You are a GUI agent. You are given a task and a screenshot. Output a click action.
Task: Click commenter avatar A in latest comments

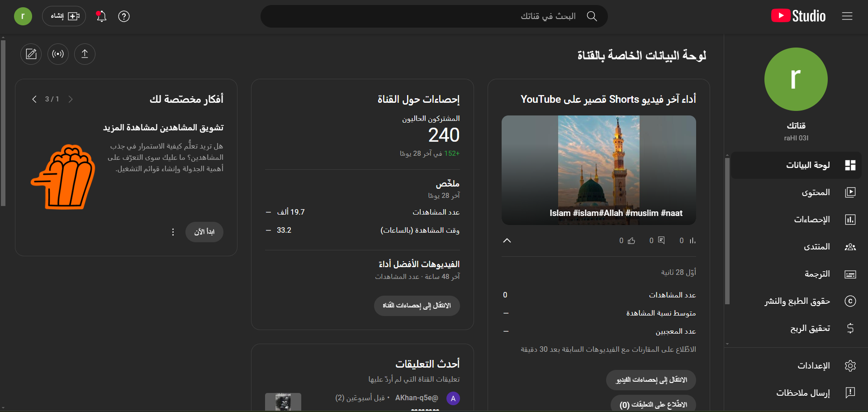click(x=453, y=398)
